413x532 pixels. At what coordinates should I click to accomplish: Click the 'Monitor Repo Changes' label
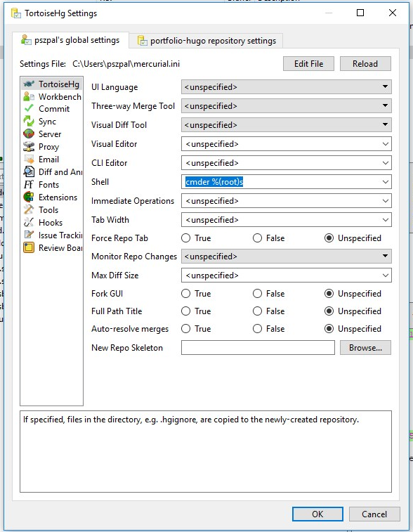[134, 257]
